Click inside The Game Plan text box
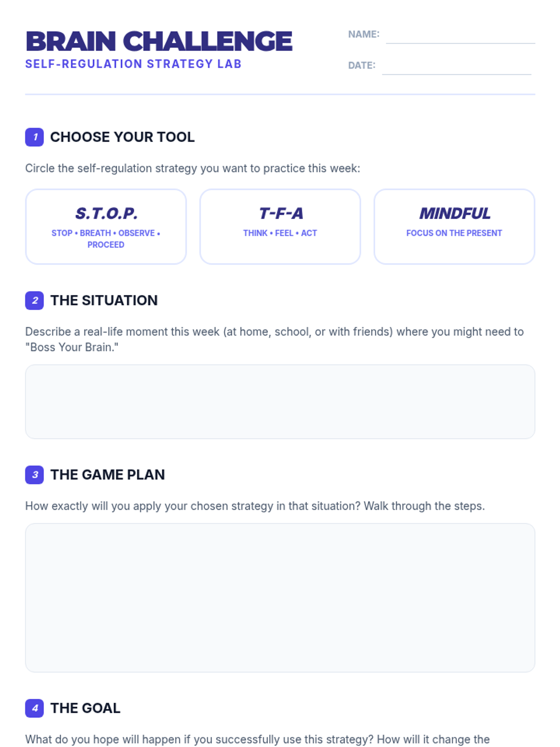Viewport: 560px width, 747px height. [x=280, y=598]
